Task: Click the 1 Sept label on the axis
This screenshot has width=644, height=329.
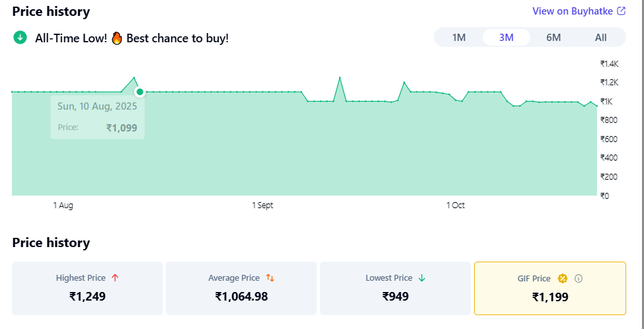Action: 262,205
